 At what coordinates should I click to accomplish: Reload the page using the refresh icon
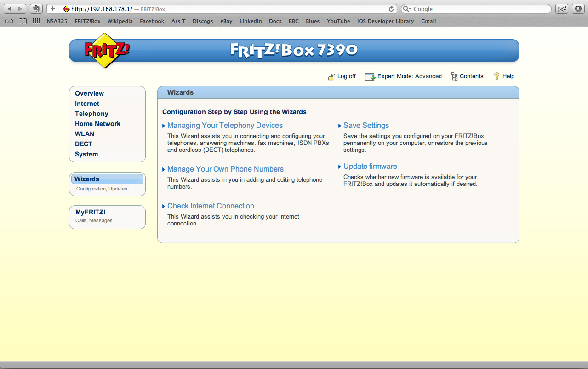[x=391, y=9]
